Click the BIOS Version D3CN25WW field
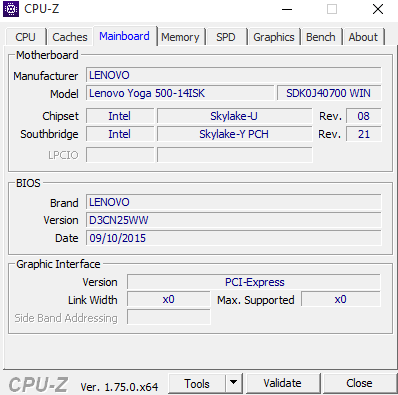 [x=234, y=220]
